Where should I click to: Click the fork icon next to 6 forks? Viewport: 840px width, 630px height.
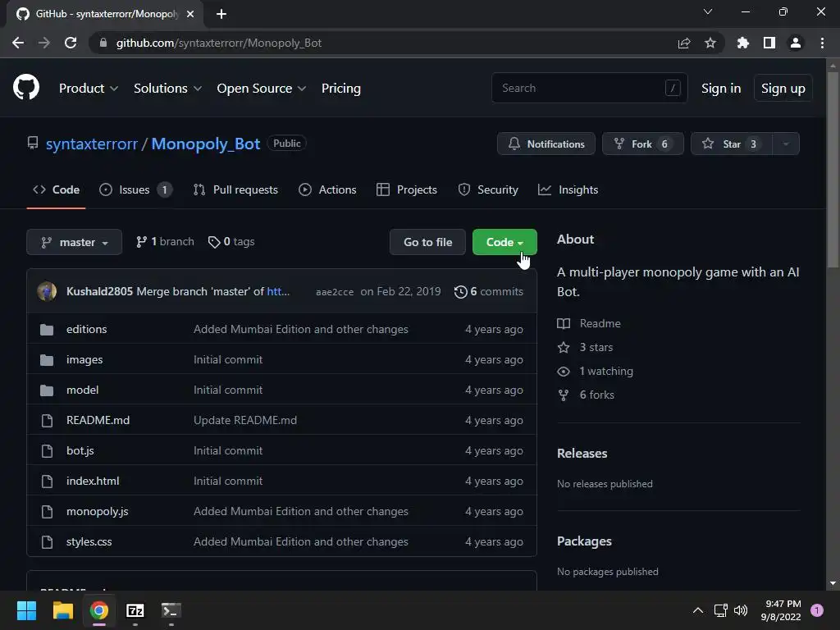[564, 395]
